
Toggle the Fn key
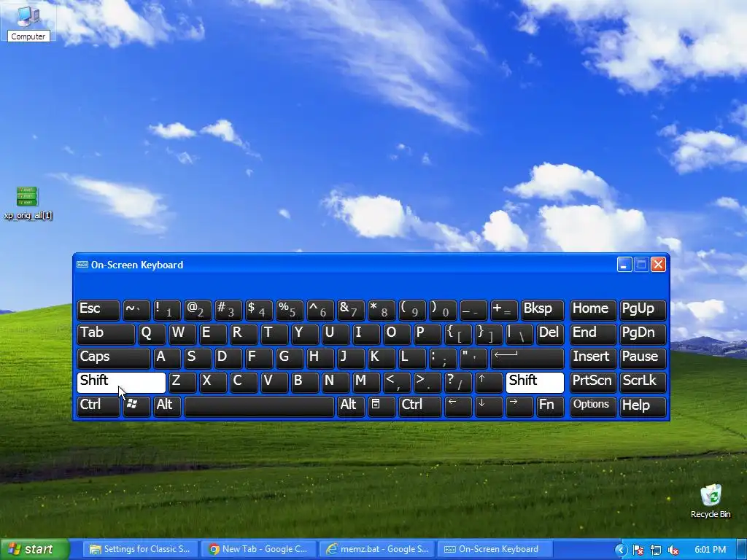point(550,406)
